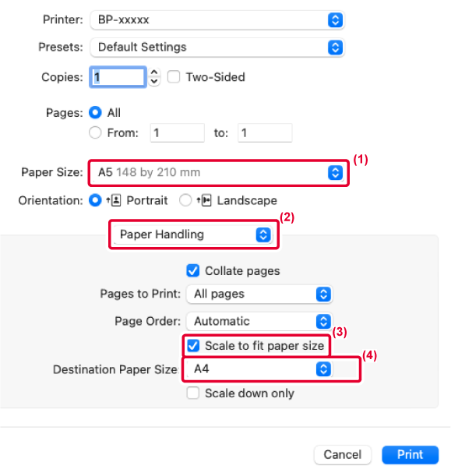Image resolution: width=451 pixels, height=476 pixels.
Task: Click the Cancel button
Action: tap(343, 455)
